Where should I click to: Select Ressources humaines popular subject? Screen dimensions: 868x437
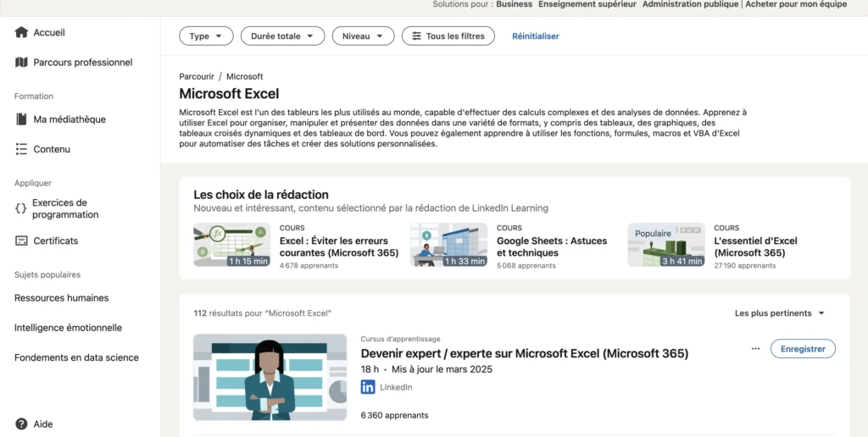click(61, 298)
